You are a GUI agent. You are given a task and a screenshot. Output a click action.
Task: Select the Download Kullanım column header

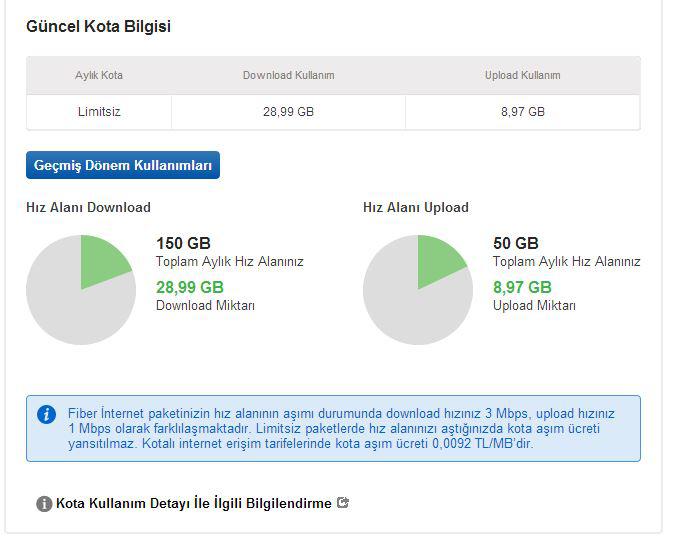[x=288, y=76]
